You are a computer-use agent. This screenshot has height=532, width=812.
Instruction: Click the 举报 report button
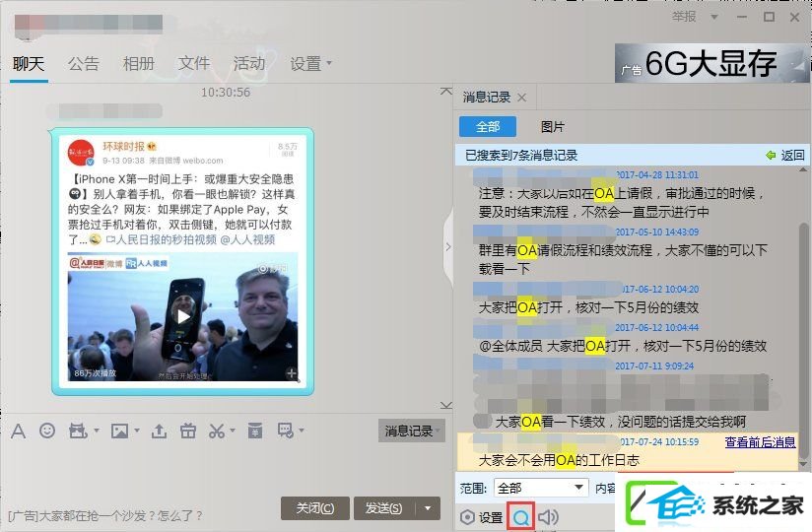[x=684, y=17]
